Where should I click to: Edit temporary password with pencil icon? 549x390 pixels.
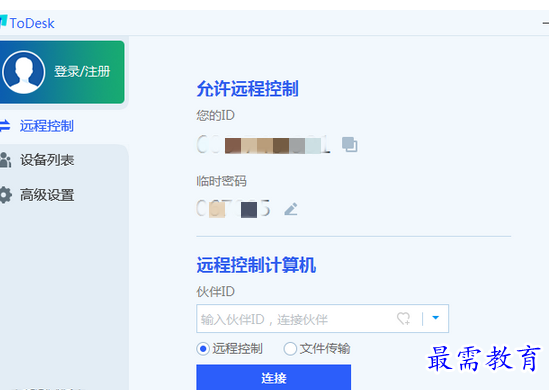pyautogui.click(x=291, y=209)
